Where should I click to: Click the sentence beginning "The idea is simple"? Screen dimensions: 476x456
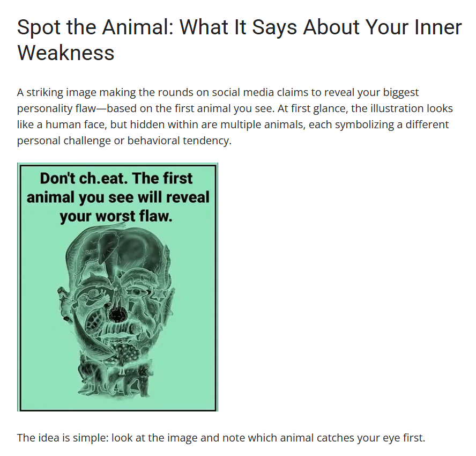tap(221, 438)
